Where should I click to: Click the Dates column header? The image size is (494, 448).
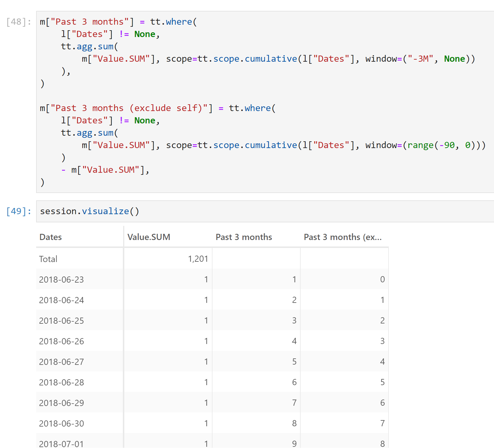click(50, 237)
